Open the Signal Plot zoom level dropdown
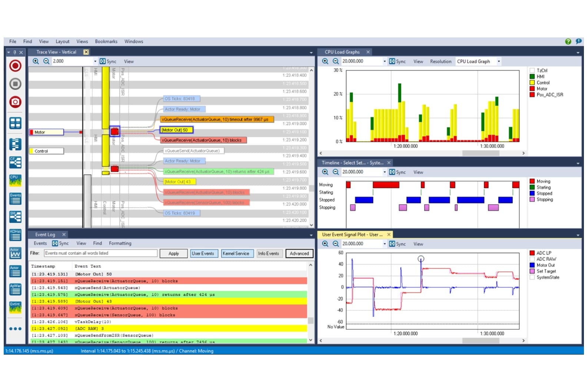This screenshot has height=392, width=588. (x=385, y=244)
